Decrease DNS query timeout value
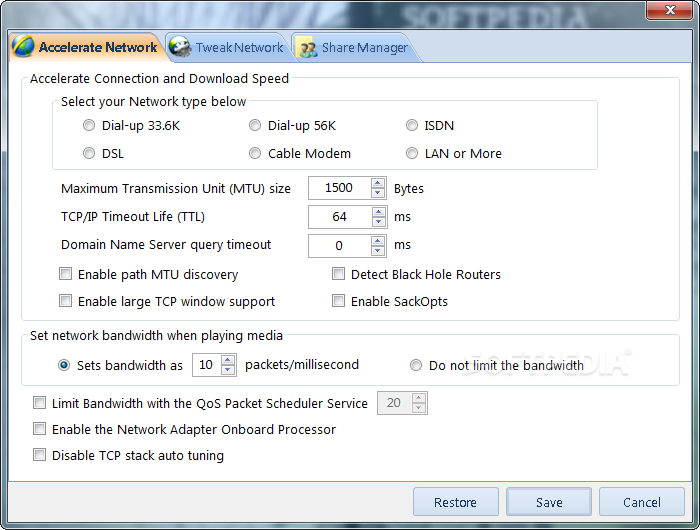Image resolution: width=700 pixels, height=530 pixels. click(378, 250)
